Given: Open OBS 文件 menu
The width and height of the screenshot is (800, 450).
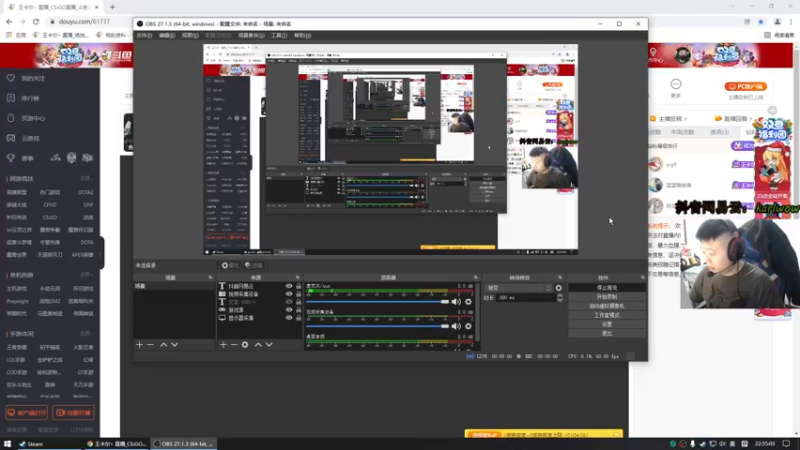Looking at the screenshot, I should click(x=144, y=35).
